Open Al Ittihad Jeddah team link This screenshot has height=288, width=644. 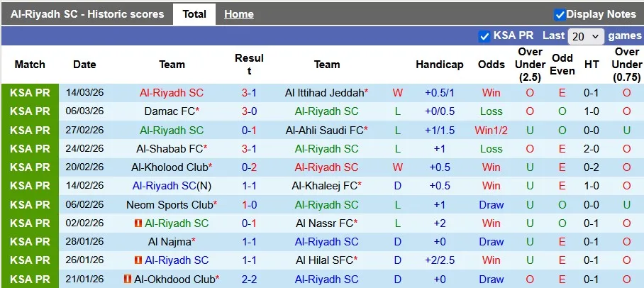(x=324, y=93)
